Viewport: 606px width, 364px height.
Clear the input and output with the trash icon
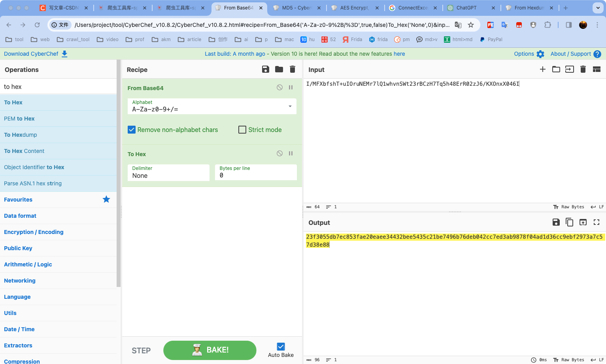click(x=583, y=69)
